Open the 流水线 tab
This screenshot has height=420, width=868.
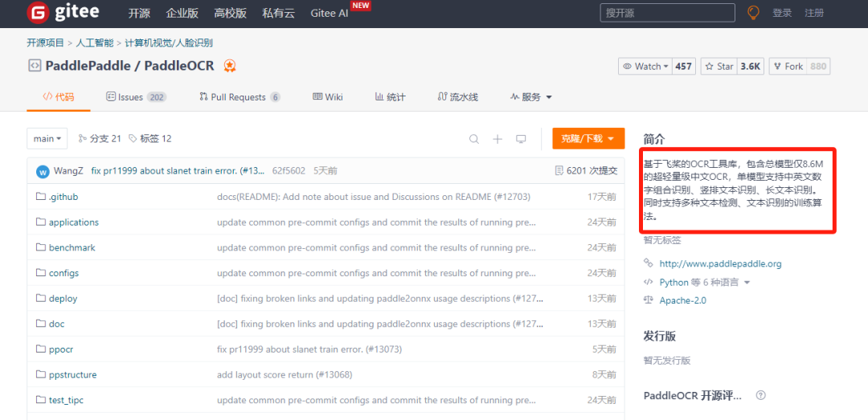click(x=458, y=97)
